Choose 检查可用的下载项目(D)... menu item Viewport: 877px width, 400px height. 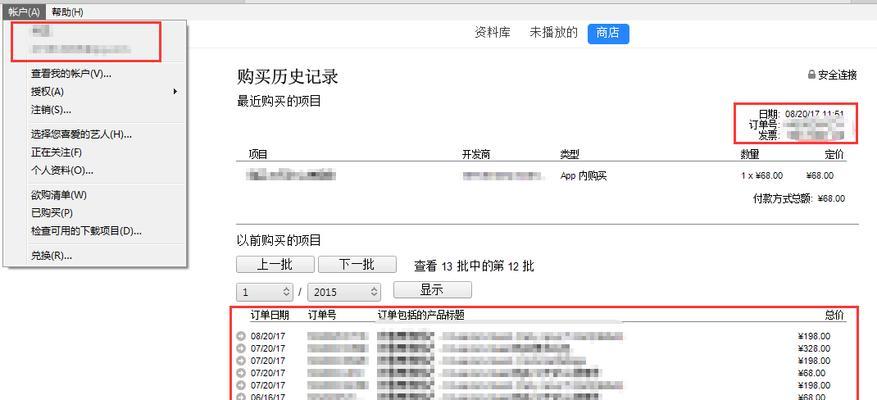click(x=86, y=230)
